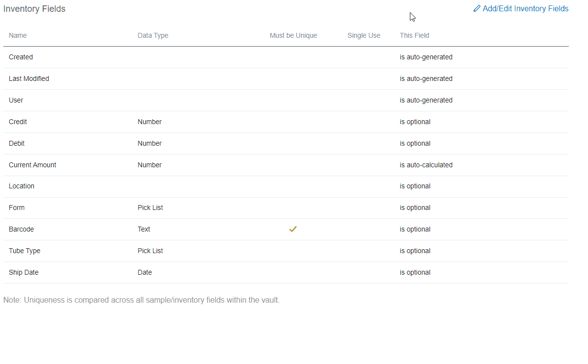Select the User field name

coord(16,101)
